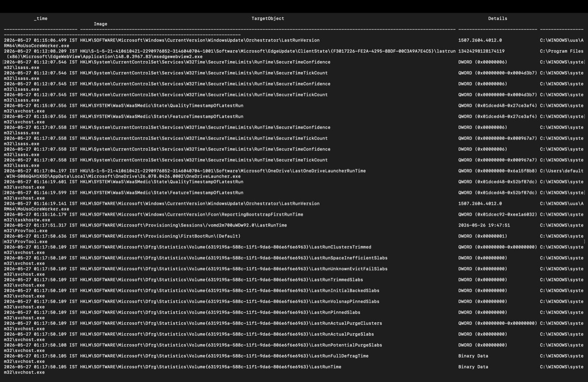Select timestamp 2026-05-27 01:17:50.108 IST
The height and width of the screenshot is (382, 588).
pyautogui.click(x=41, y=346)
